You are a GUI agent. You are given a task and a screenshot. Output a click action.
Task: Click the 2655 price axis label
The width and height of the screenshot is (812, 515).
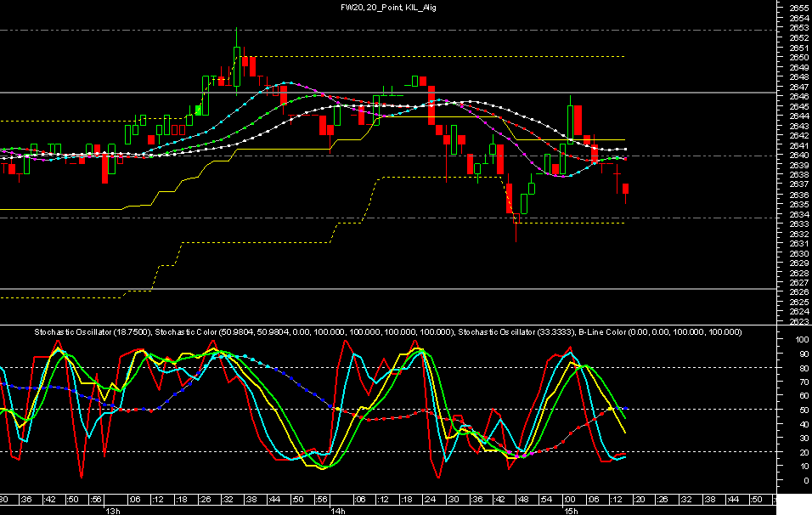[799, 8]
